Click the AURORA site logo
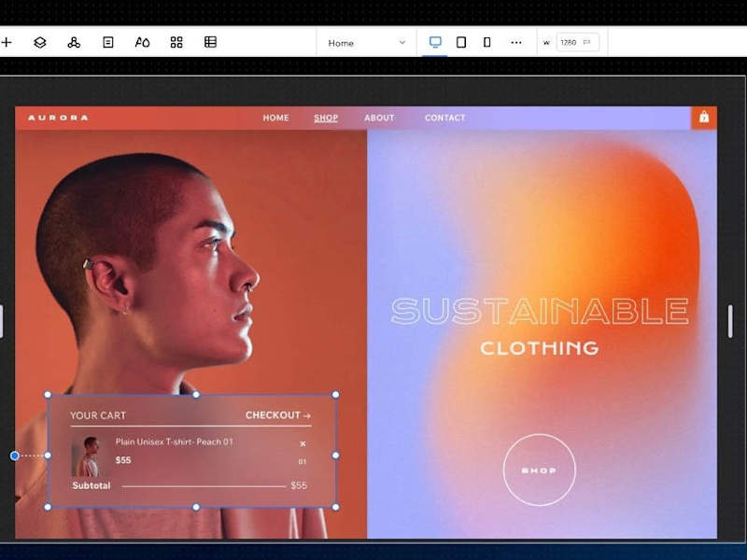Image resolution: width=747 pixels, height=560 pixels. [58, 118]
